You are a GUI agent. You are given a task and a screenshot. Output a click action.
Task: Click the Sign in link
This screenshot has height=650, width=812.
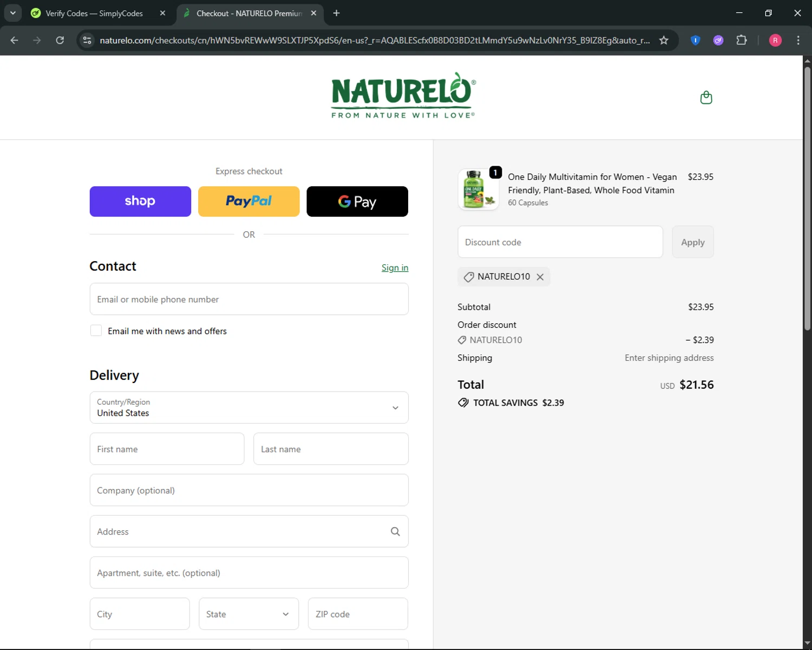pos(395,268)
